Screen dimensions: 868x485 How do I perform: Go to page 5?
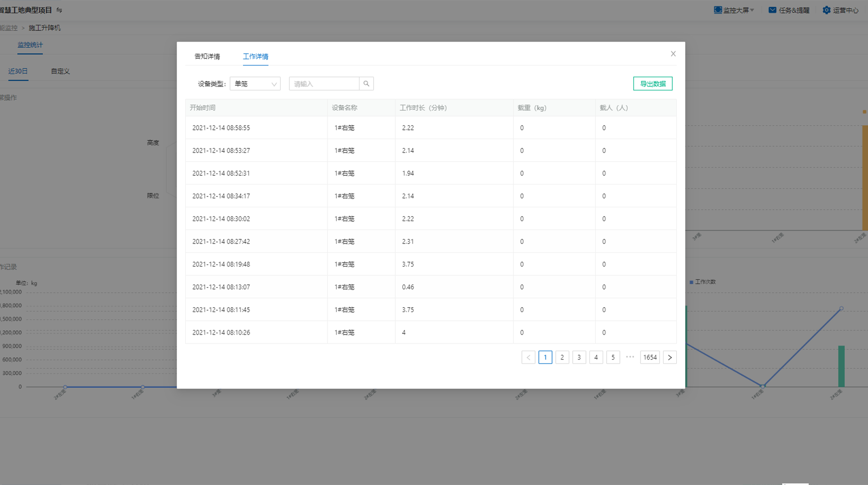click(x=613, y=357)
